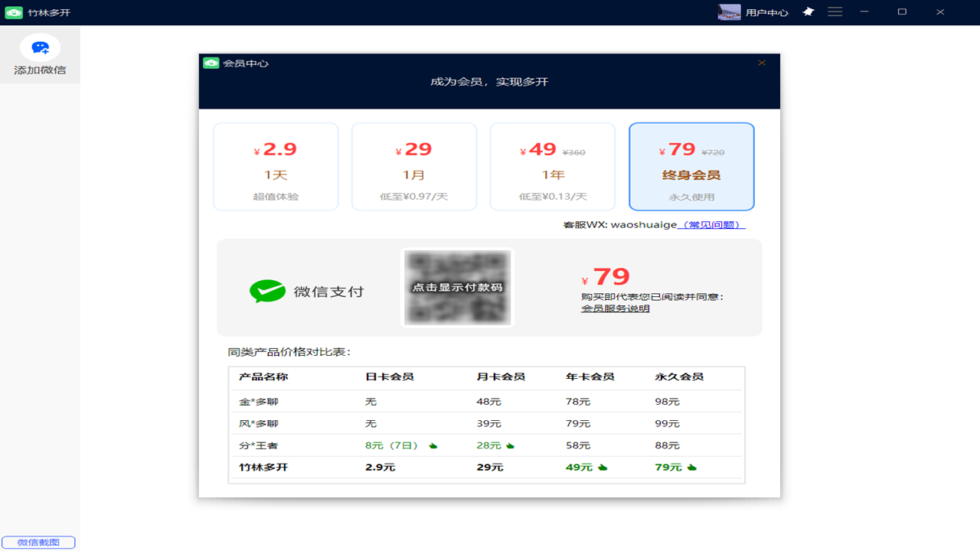Click the 微信截图 button
Image resolution: width=980 pixels, height=551 pixels.
(38, 543)
